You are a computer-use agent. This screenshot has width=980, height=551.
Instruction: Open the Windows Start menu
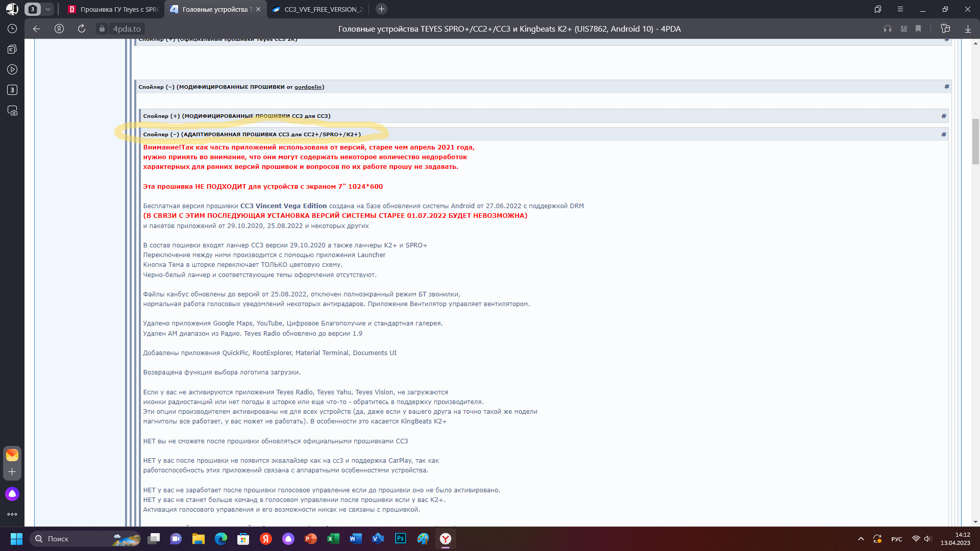pyautogui.click(x=16, y=539)
